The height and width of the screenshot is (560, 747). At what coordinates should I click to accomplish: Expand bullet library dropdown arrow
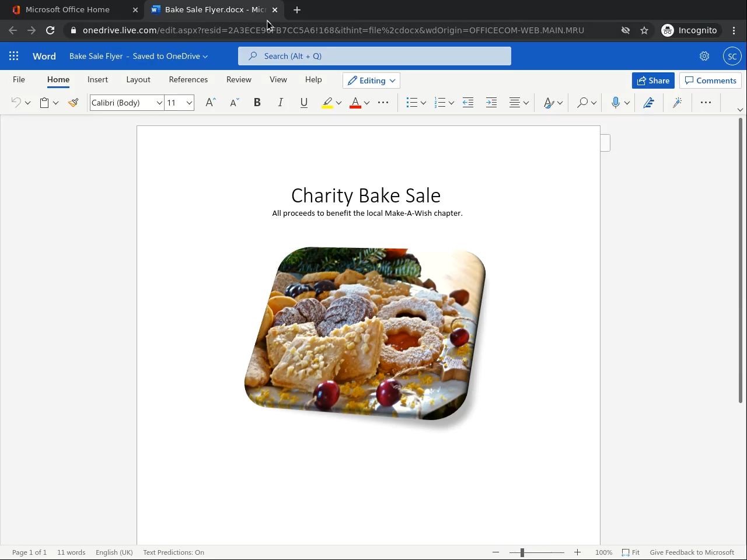click(423, 103)
